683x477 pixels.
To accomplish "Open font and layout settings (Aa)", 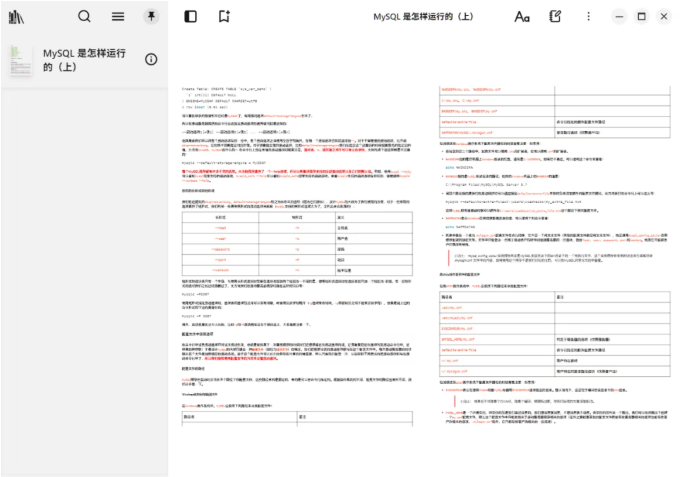I will (x=522, y=17).
